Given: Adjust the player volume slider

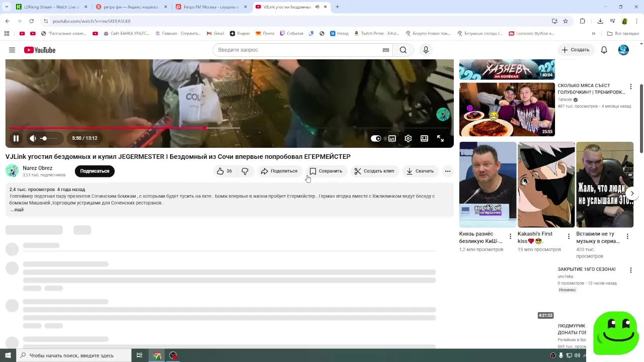Looking at the screenshot, I should 50,138.
